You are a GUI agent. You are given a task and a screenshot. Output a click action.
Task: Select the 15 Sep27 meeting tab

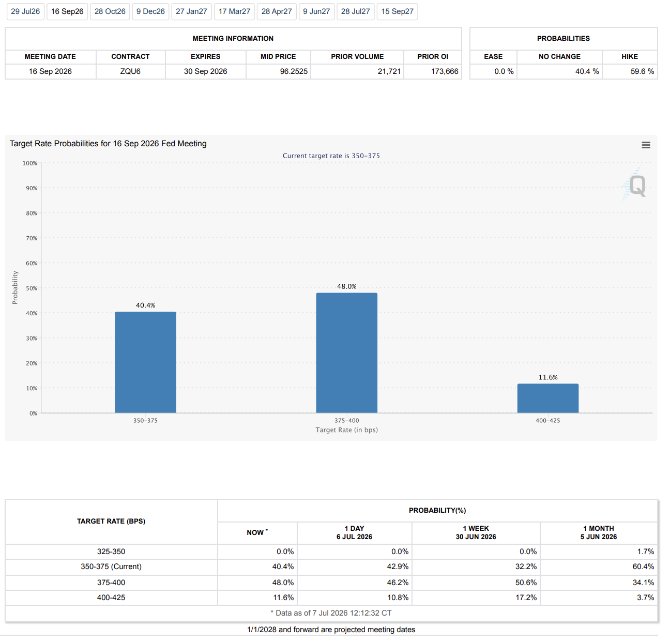click(x=398, y=11)
